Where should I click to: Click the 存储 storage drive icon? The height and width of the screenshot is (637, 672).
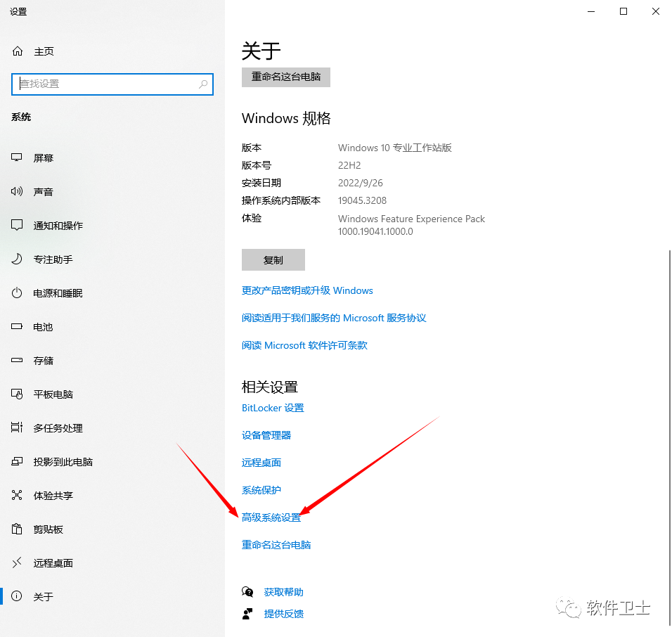pyautogui.click(x=17, y=360)
